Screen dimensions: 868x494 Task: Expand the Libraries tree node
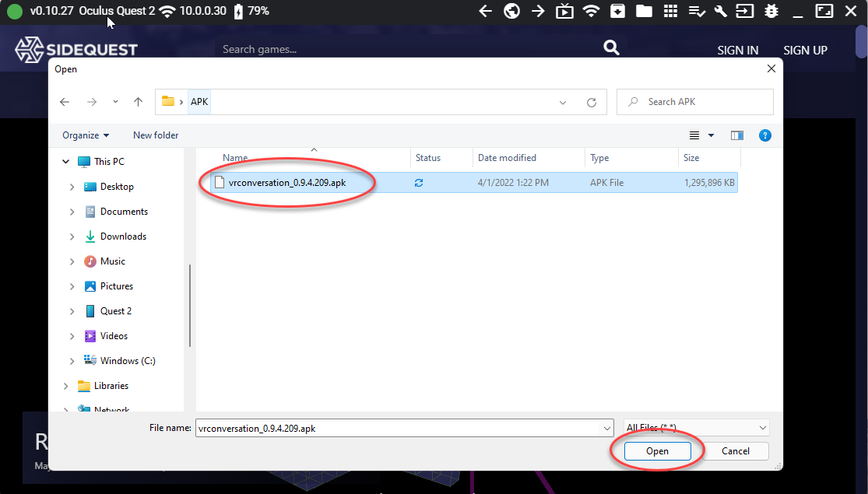(x=66, y=386)
